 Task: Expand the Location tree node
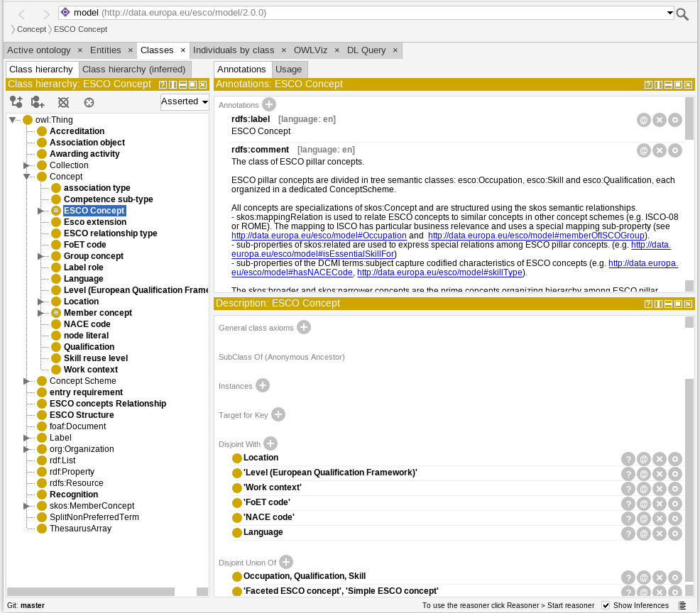pyautogui.click(x=40, y=302)
